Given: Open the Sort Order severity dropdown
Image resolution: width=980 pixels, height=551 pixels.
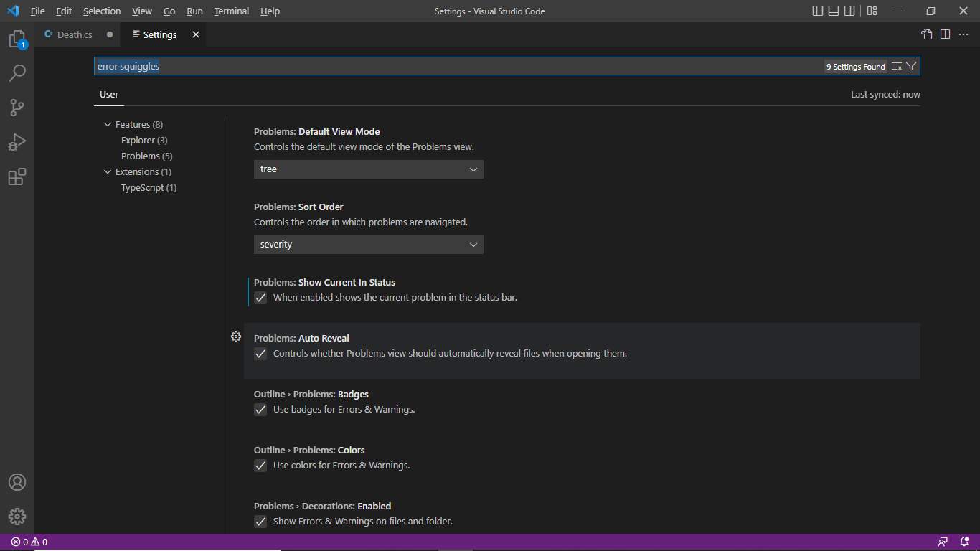Looking at the screenshot, I should tap(368, 245).
